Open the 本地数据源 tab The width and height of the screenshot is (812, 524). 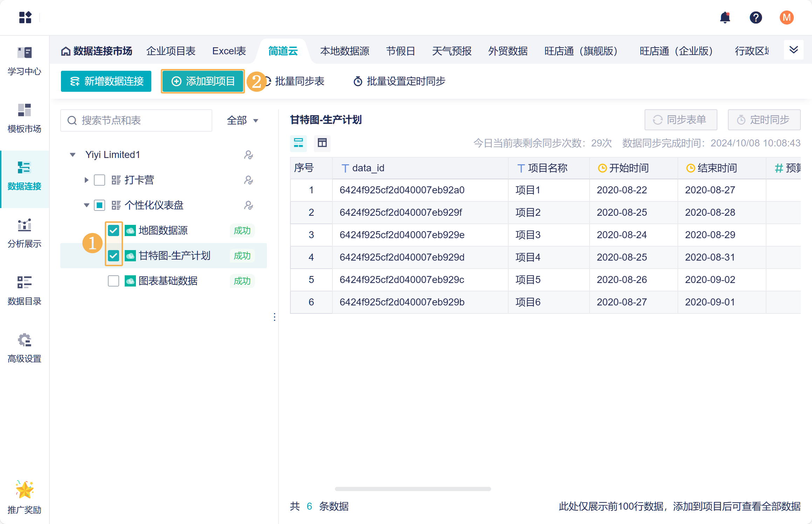point(345,51)
